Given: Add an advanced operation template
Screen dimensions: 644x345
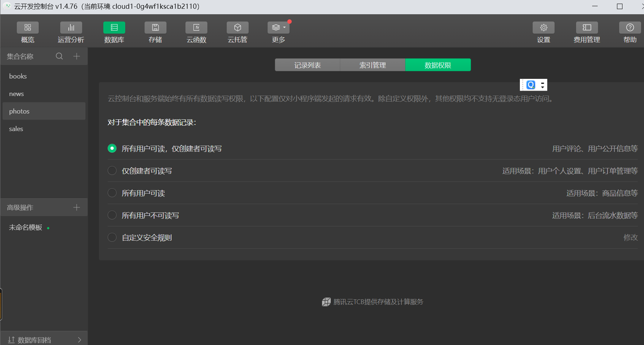Looking at the screenshot, I should 77,207.
